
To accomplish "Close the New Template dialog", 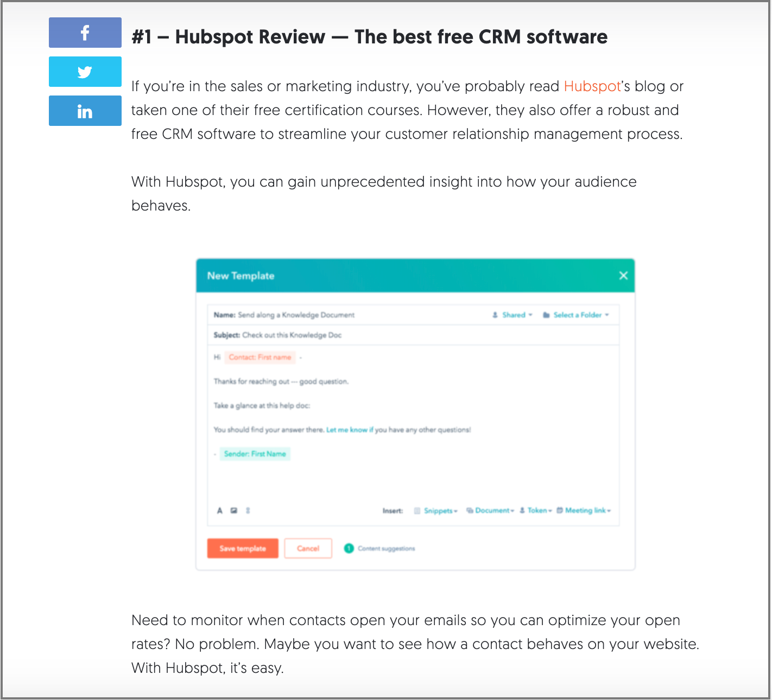I will tap(623, 276).
